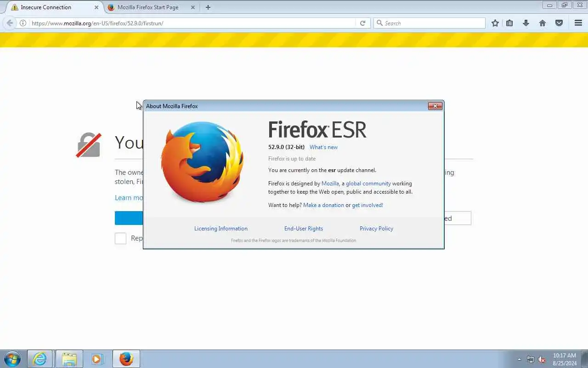Screen dimensions: 588x368
Task: Click Make a donation link
Action: [323, 205]
